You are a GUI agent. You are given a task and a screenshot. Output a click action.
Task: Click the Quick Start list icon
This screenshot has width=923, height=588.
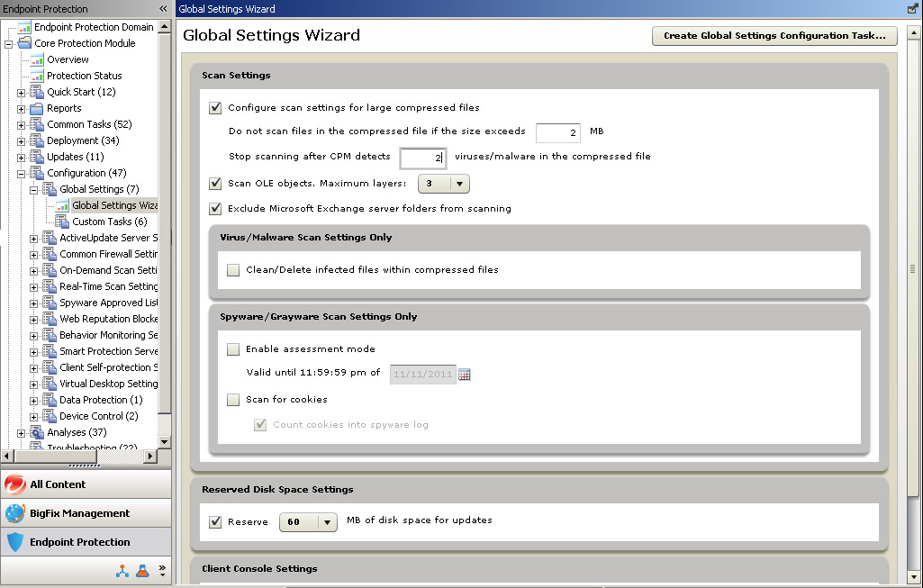pyautogui.click(x=37, y=92)
